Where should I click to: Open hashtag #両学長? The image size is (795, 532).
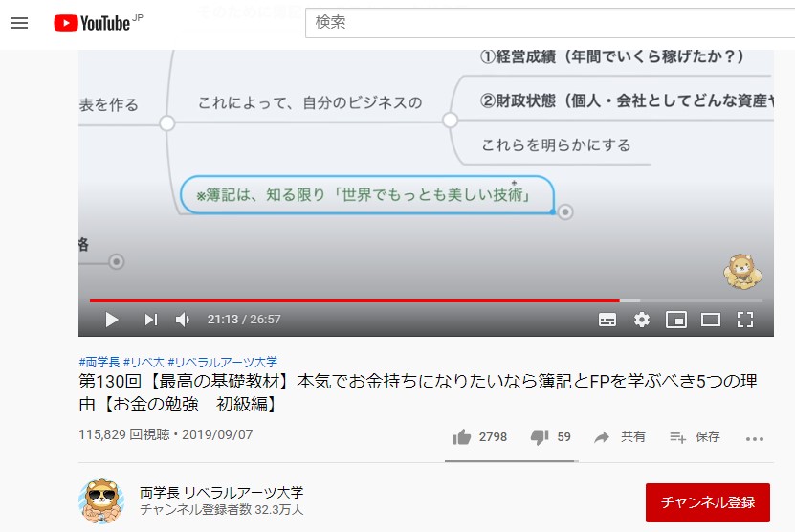pos(99,362)
